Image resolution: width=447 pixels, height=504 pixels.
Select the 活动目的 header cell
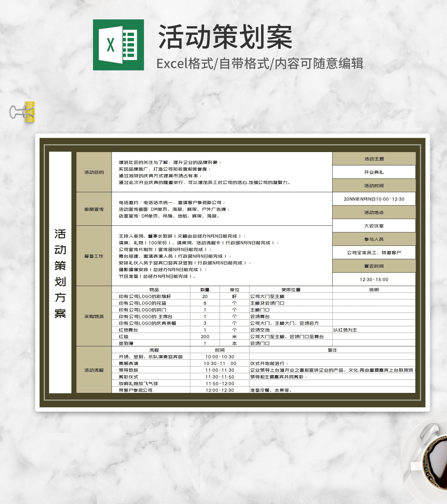click(94, 172)
